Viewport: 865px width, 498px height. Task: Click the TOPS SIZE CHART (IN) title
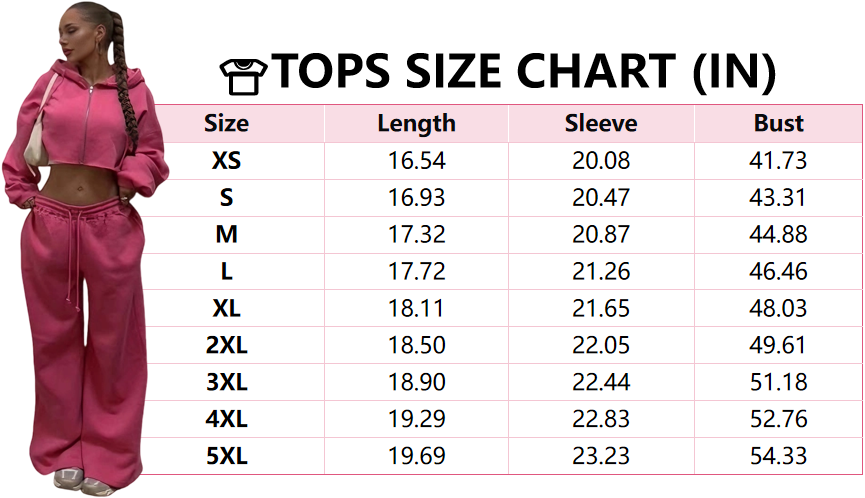tap(524, 72)
